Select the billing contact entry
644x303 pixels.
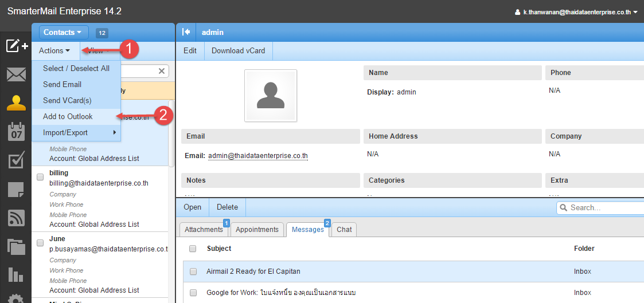click(x=100, y=198)
